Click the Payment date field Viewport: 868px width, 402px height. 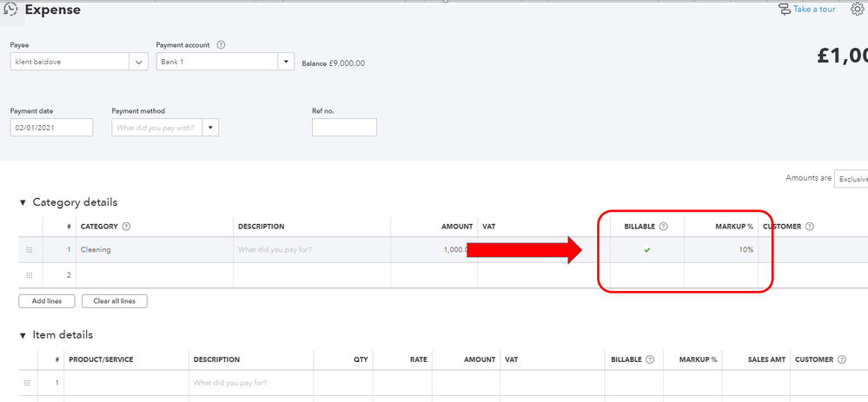(x=51, y=128)
